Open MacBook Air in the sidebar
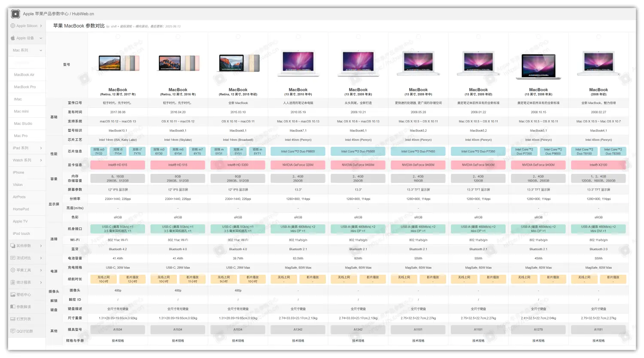 pyautogui.click(x=24, y=75)
